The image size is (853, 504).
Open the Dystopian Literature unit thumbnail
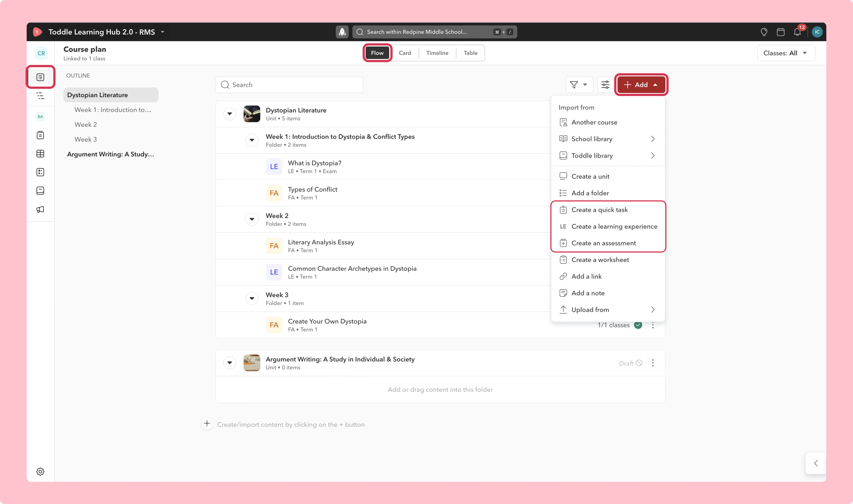252,114
